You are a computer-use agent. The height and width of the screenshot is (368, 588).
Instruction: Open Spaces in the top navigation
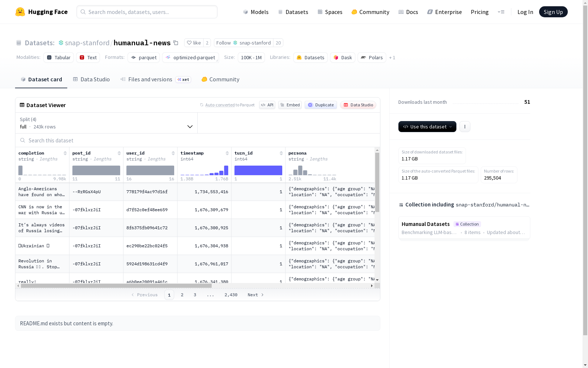(330, 12)
